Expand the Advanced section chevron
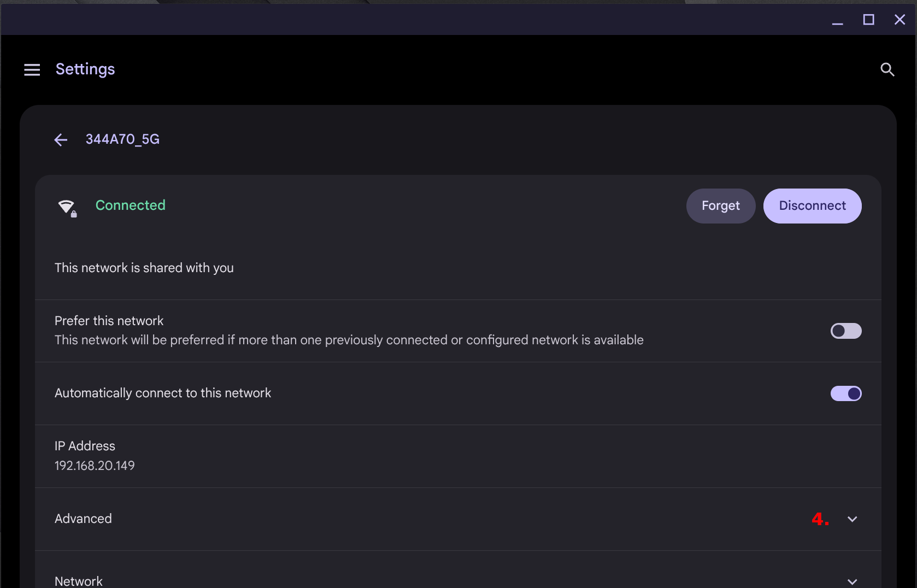Image resolution: width=917 pixels, height=588 pixels. point(852,519)
